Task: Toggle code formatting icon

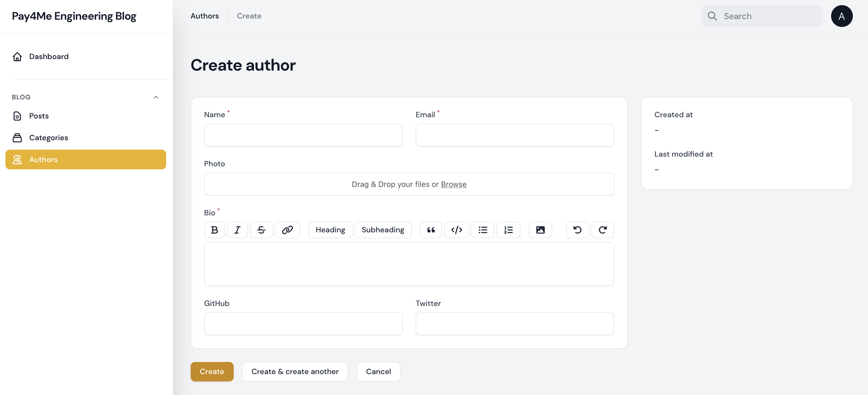Action: pyautogui.click(x=456, y=230)
